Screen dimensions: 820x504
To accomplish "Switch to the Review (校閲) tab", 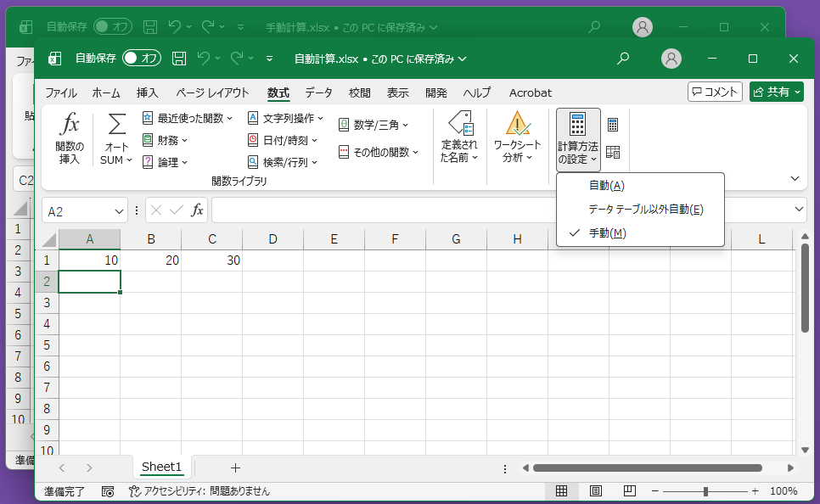I will click(360, 93).
